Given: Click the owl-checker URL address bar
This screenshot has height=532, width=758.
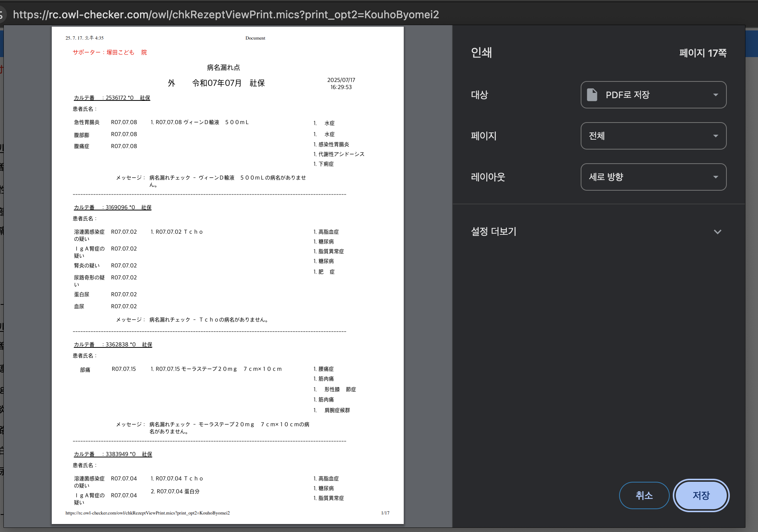Looking at the screenshot, I should point(226,14).
